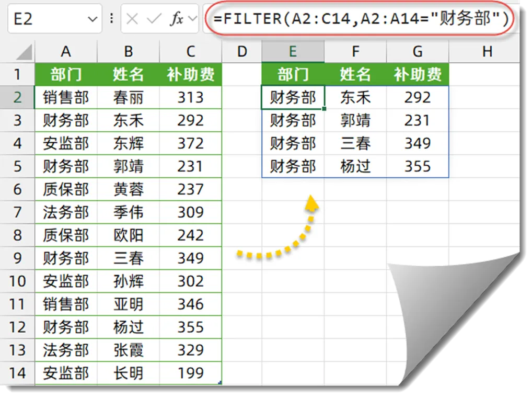Select cell G5 with value 355

[x=418, y=166]
